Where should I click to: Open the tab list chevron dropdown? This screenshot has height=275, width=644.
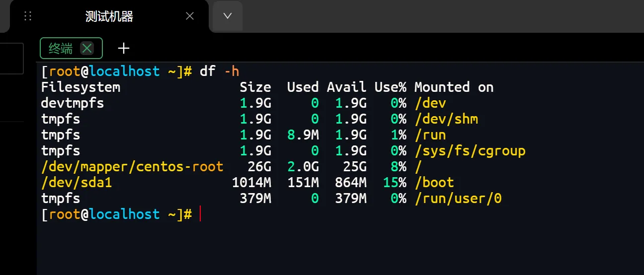point(228,16)
